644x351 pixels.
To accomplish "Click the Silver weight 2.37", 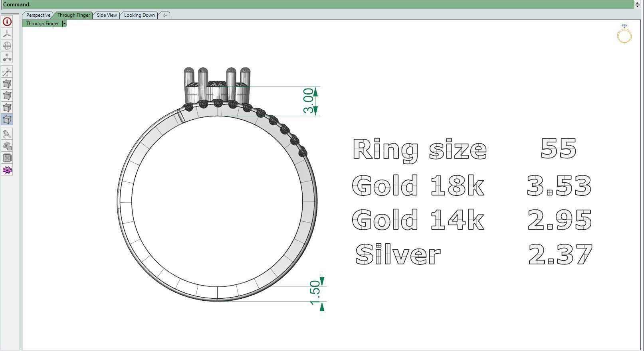I will tap(561, 254).
